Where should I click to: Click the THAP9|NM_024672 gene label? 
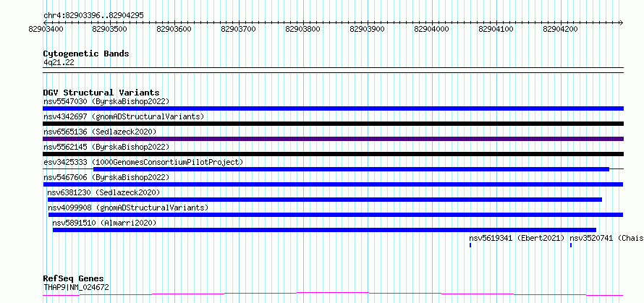pyautogui.click(x=77, y=287)
